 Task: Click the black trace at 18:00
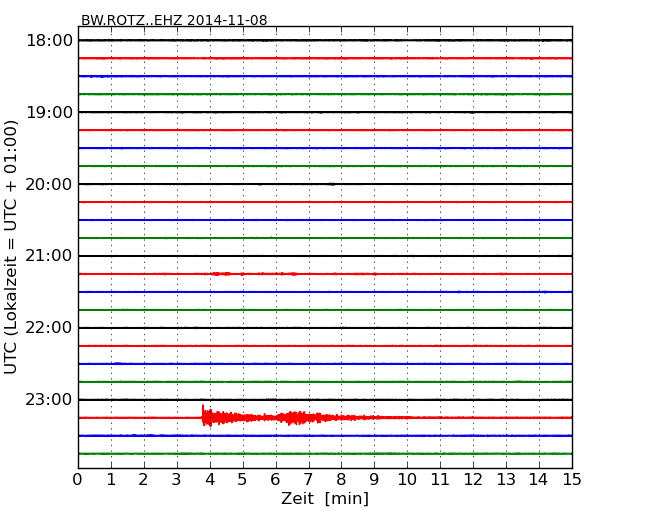(325, 40)
